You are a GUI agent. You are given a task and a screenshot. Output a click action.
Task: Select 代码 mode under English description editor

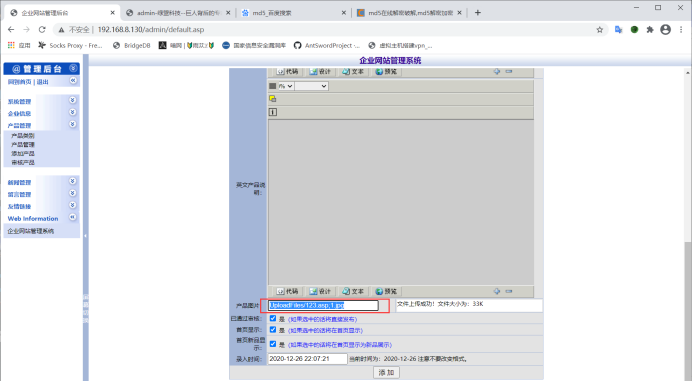tap(287, 291)
